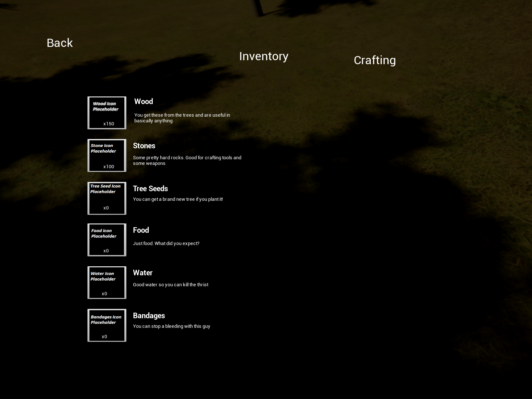Select the Tree Seeds item title
This screenshot has height=399, width=532.
150,189
